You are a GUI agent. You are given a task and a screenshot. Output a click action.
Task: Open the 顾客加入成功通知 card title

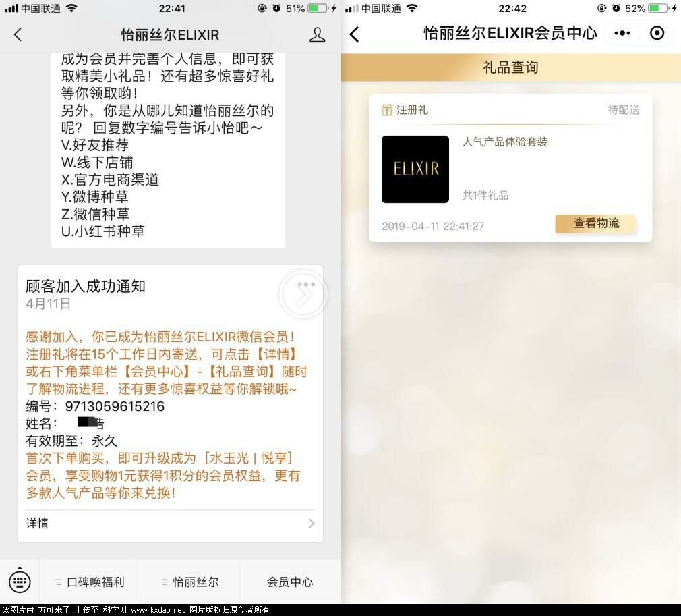point(86,286)
